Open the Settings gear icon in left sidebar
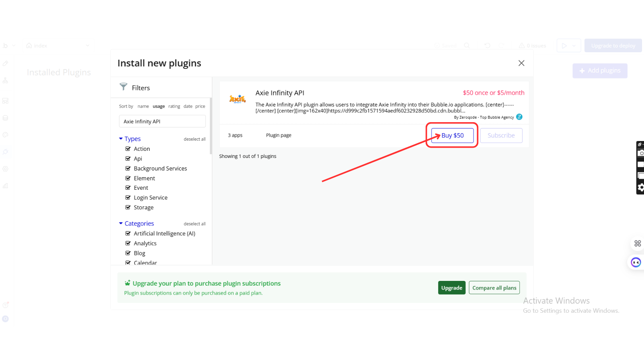This screenshot has height=363, width=644. (5, 169)
